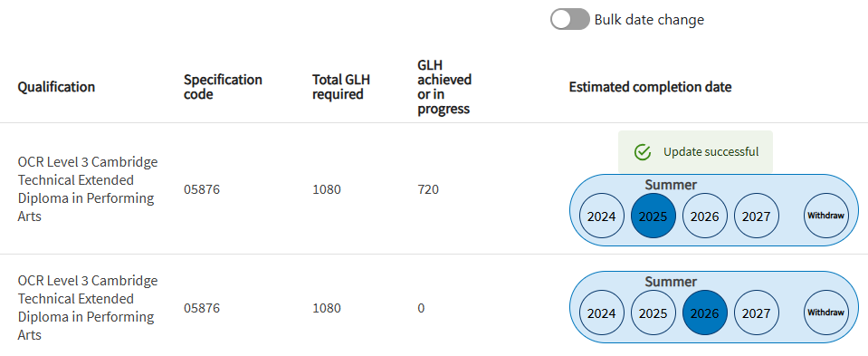868x356 pixels.
Task: Toggle the Bulk date change switch
Action: coord(569,19)
